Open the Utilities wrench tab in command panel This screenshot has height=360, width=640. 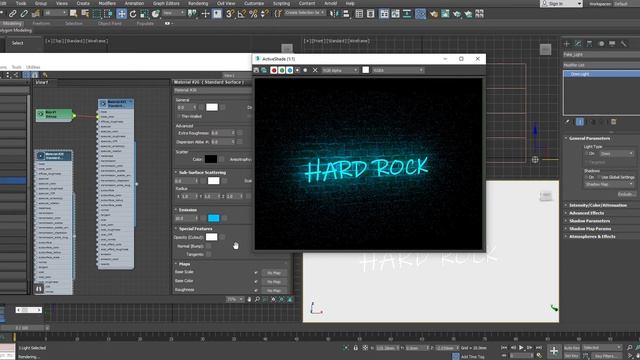tap(624, 44)
